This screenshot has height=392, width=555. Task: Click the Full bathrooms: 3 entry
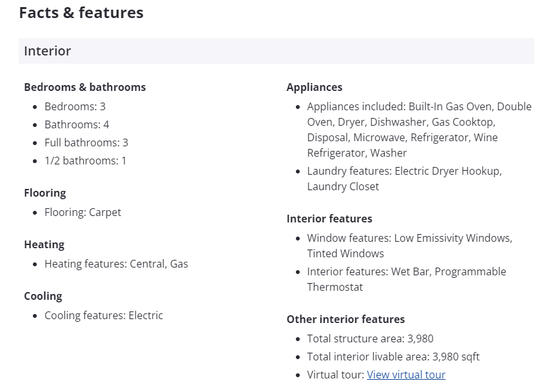click(x=86, y=142)
